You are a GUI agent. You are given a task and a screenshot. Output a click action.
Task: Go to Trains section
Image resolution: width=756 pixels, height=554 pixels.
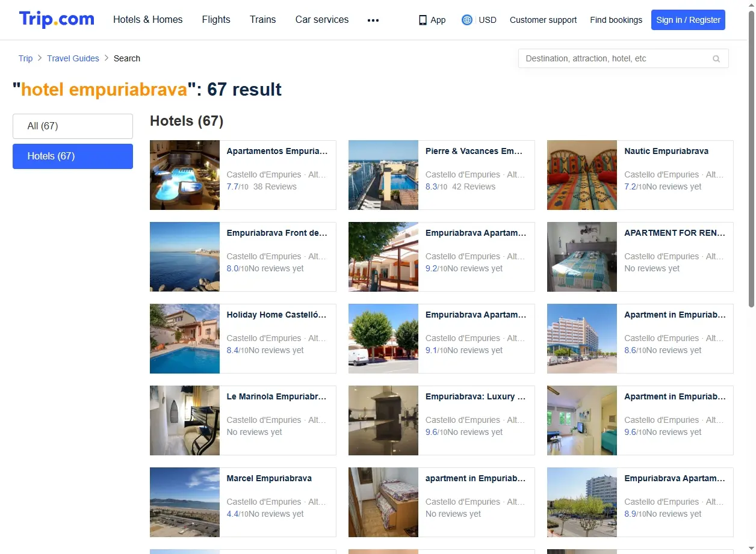(x=263, y=19)
